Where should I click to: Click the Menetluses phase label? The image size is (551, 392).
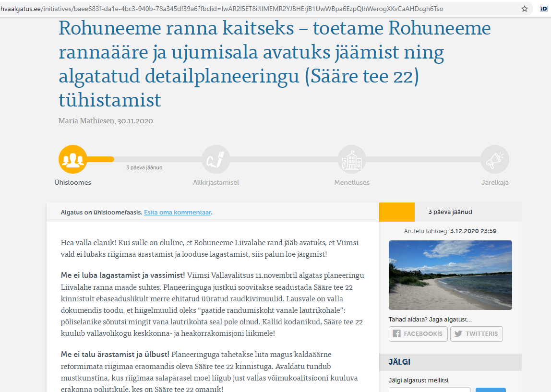352,183
